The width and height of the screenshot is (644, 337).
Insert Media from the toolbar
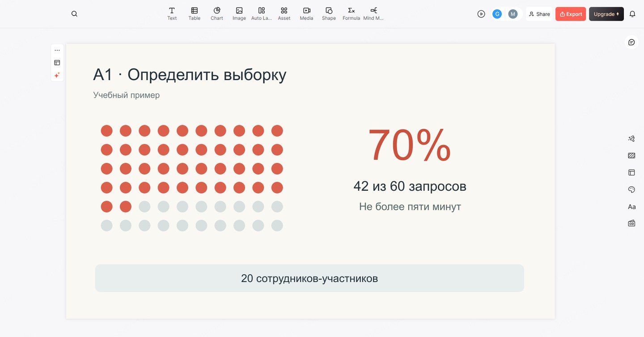[306, 14]
